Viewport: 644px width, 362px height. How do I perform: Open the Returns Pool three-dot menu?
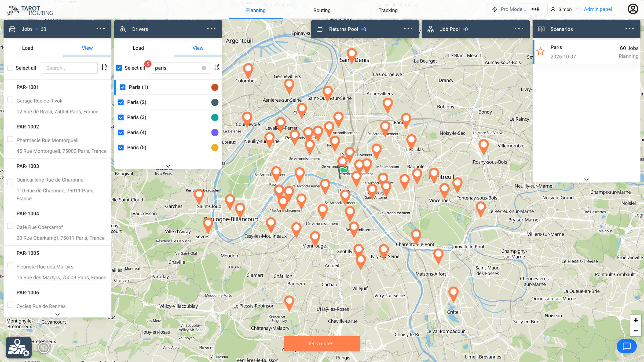[408, 29]
